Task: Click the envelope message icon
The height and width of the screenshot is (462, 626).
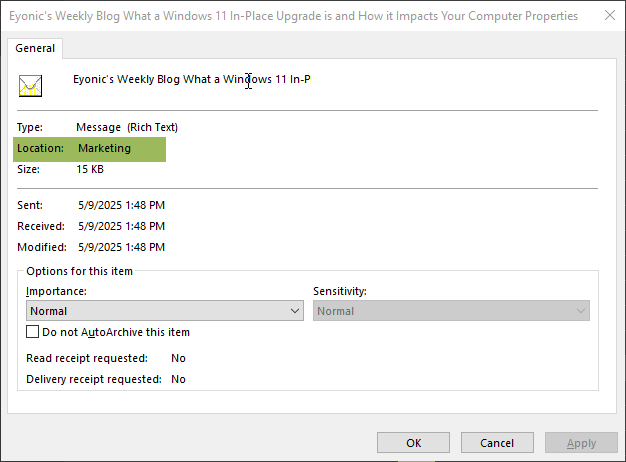Action: point(30,86)
